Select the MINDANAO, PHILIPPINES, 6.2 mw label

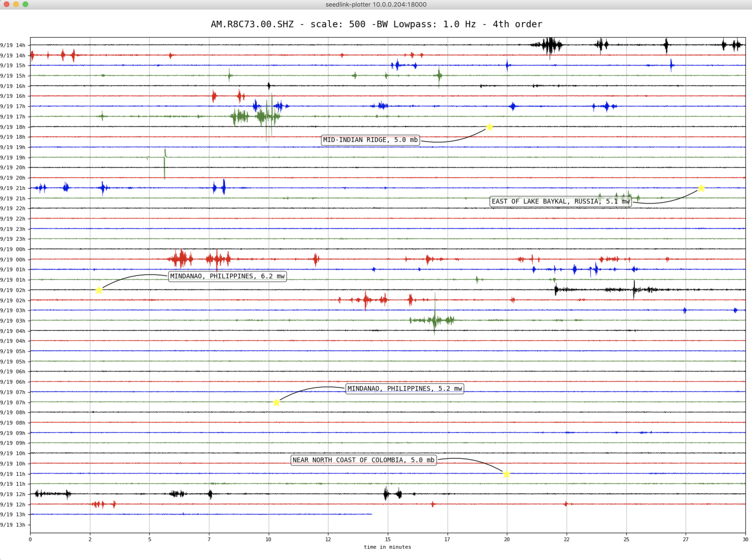click(227, 276)
